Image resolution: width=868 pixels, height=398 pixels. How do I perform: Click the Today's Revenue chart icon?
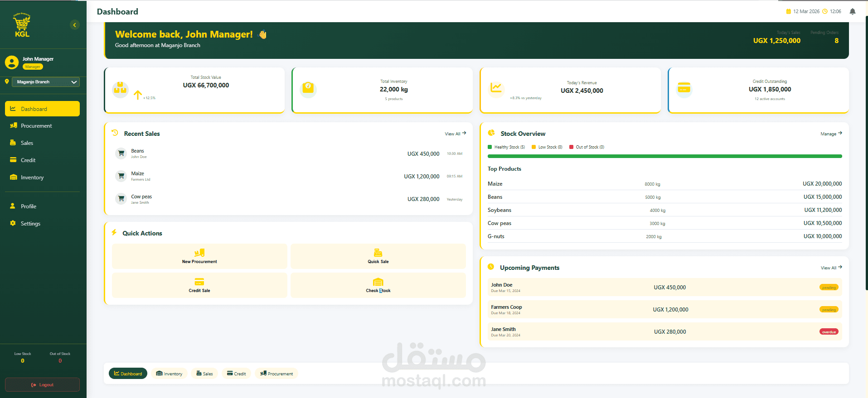[x=496, y=89]
